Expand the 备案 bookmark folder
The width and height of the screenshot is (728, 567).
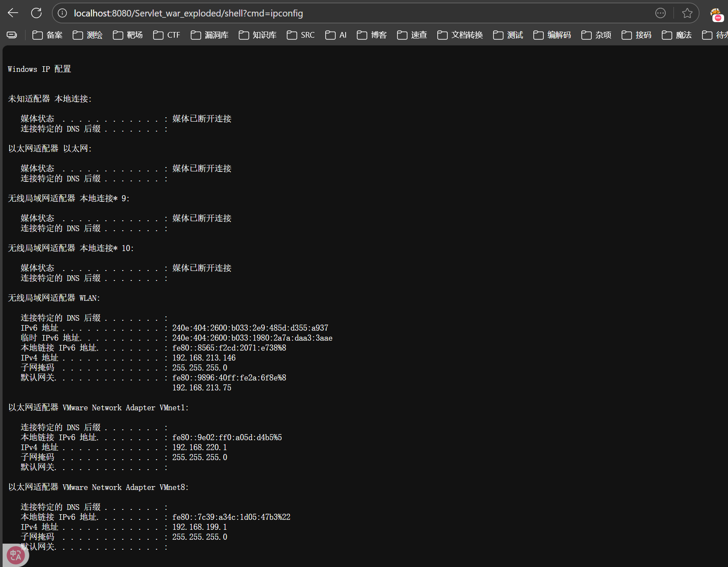48,35
